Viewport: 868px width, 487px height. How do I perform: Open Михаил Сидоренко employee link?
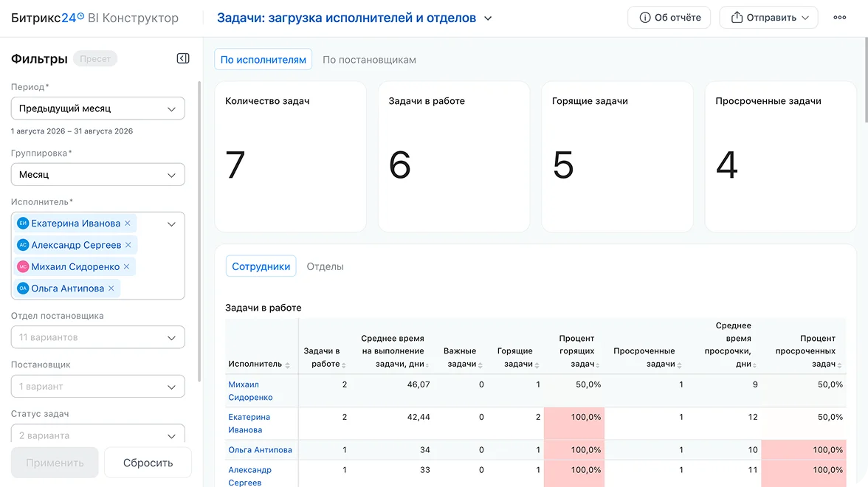250,391
